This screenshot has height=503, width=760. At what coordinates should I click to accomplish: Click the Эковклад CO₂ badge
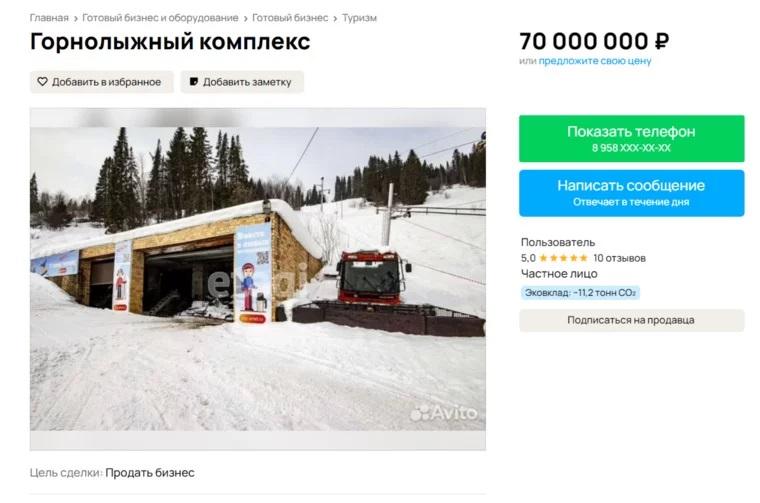point(580,293)
